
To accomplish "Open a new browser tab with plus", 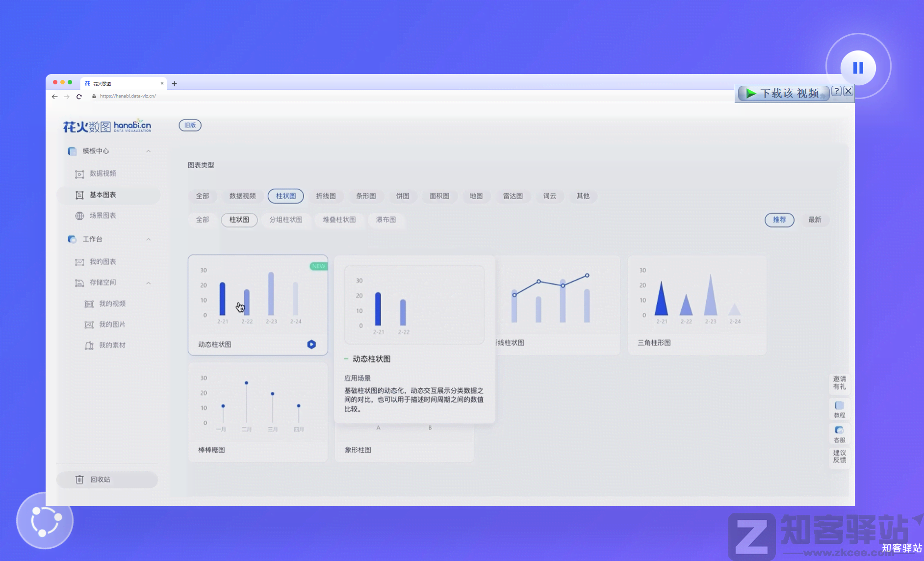I will (174, 84).
